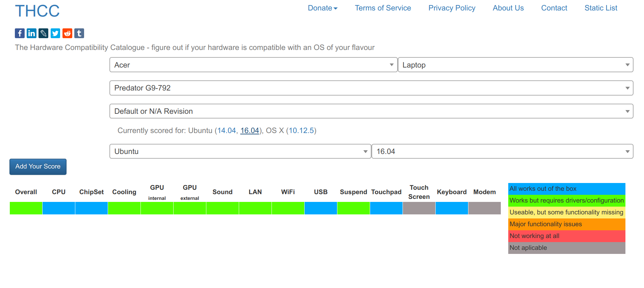Open OS X 10.12.5 score link
The width and height of the screenshot is (644, 288).
301,131
